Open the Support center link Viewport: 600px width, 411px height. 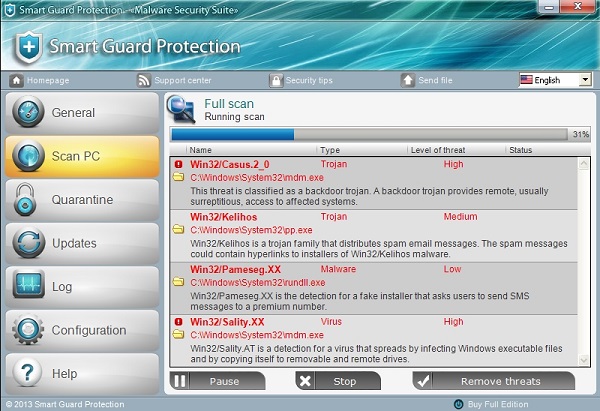183,80
